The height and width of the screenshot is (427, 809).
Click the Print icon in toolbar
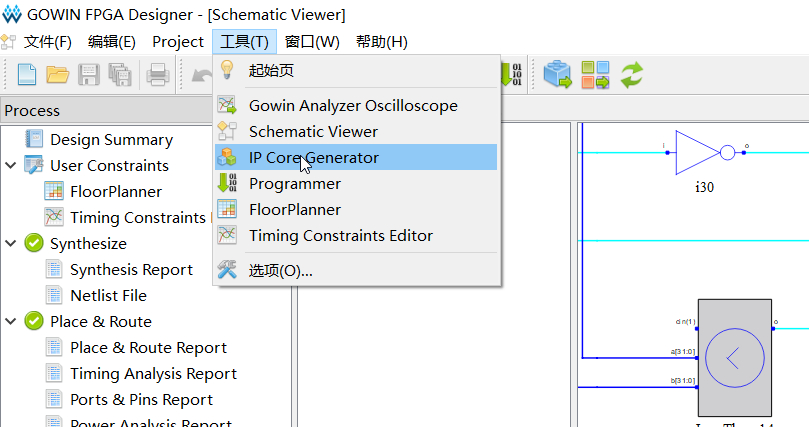[x=157, y=75]
